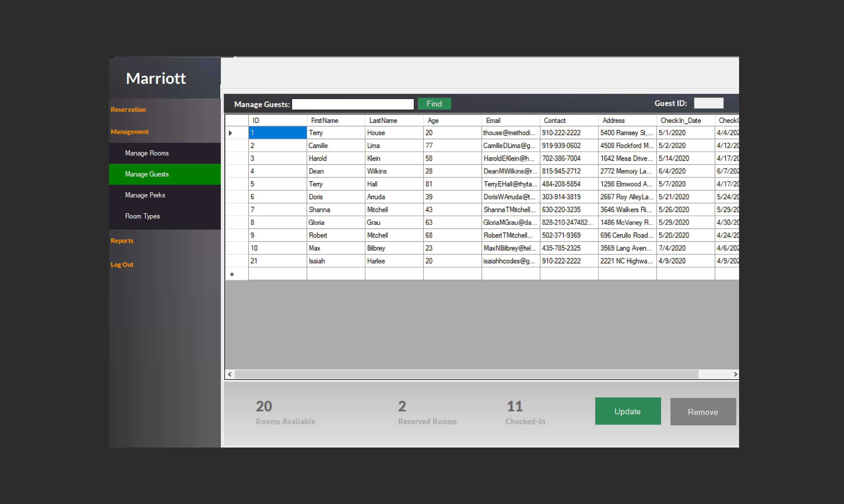844x504 pixels.
Task: Click email cell thouse@methodi...
Action: tap(511, 133)
